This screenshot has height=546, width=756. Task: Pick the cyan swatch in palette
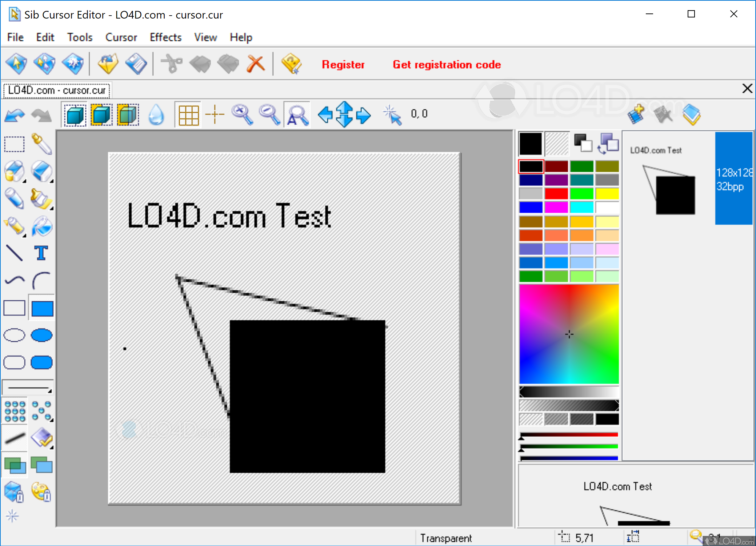581,207
